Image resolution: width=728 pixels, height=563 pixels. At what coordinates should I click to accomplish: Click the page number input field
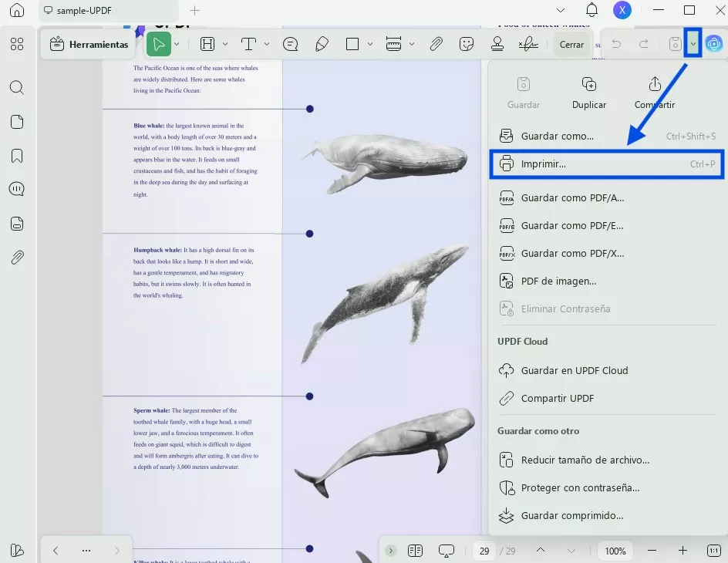click(484, 551)
